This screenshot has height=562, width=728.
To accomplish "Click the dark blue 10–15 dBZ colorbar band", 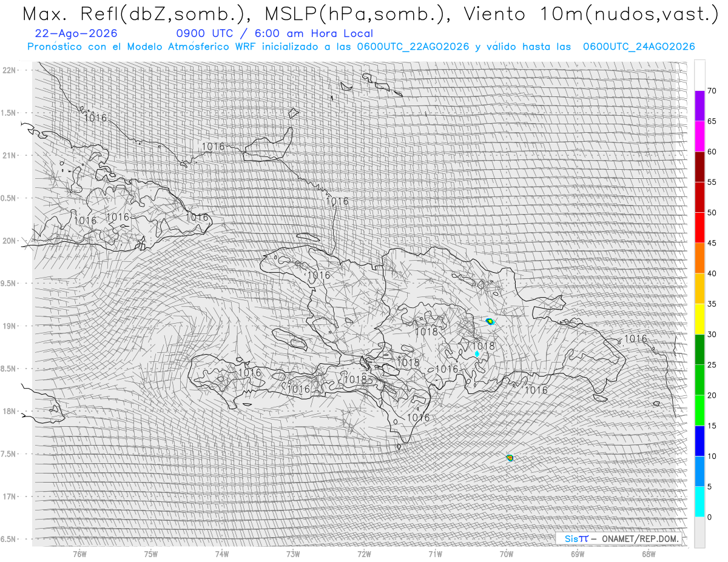I will pos(699,441).
